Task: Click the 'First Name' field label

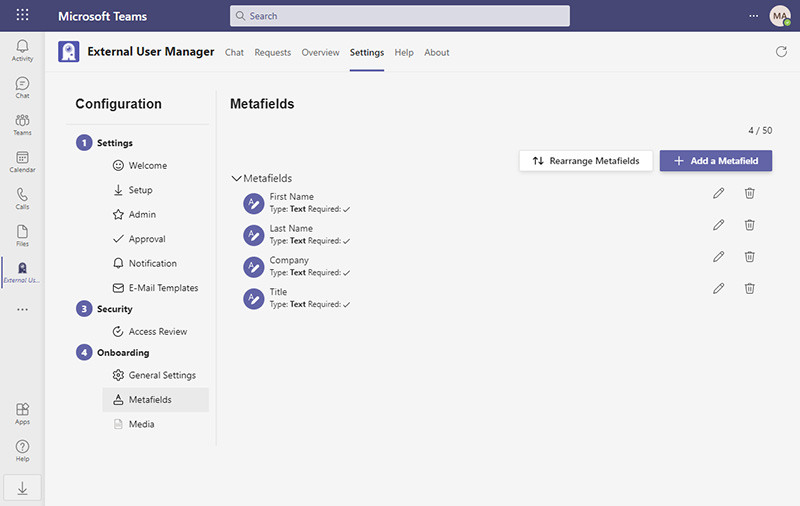Action: [292, 196]
